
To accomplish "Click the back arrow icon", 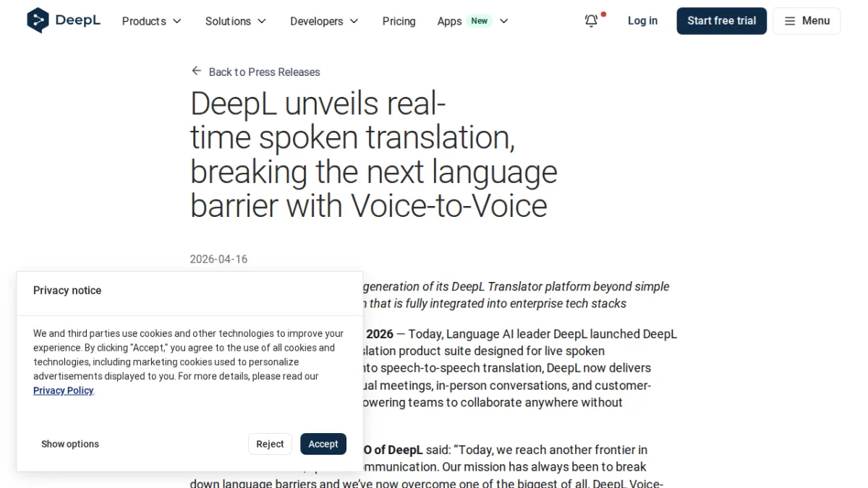I will [x=196, y=71].
